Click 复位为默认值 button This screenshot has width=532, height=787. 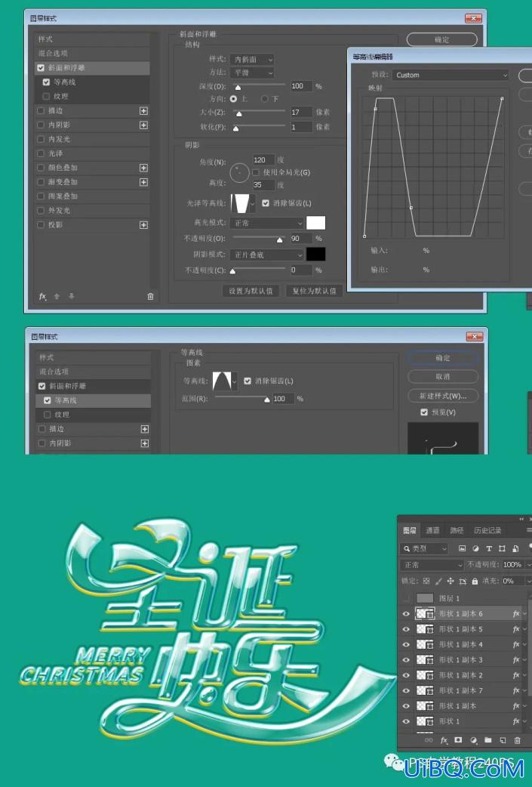(x=315, y=291)
